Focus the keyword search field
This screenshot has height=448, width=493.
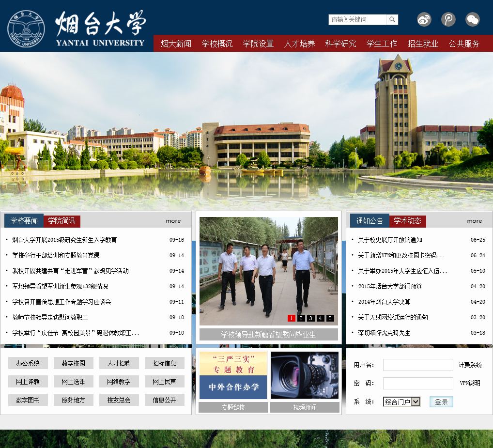click(357, 19)
